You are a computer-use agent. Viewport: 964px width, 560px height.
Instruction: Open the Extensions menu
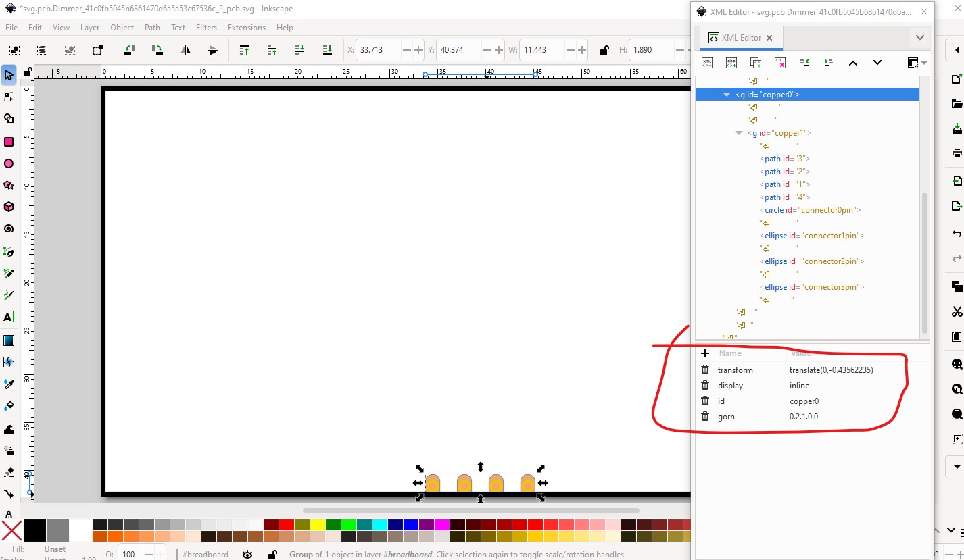[247, 28]
